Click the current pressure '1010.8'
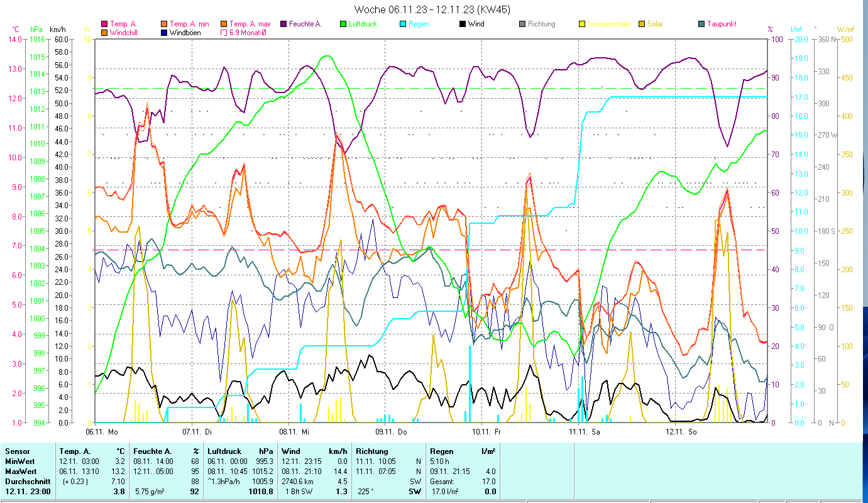 tap(261, 492)
